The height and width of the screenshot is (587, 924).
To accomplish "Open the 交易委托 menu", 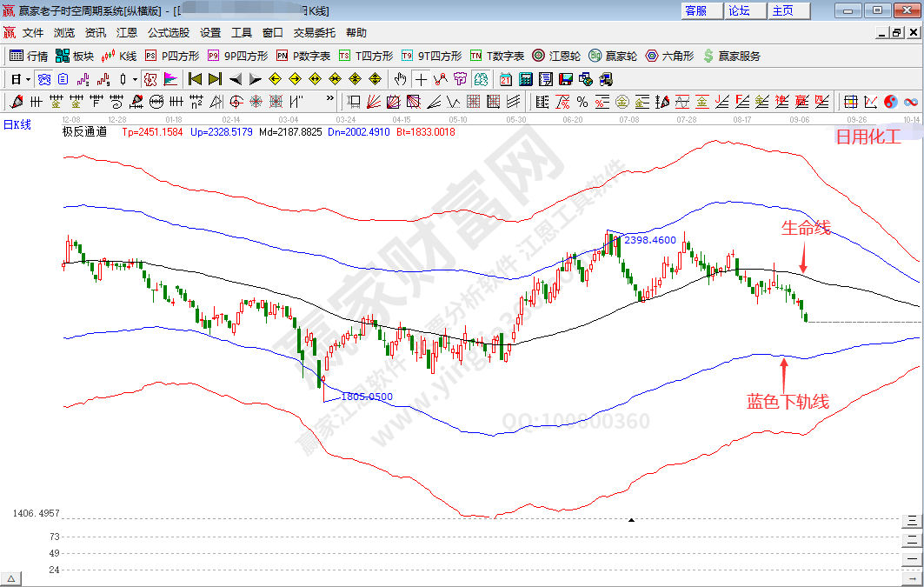I will (x=314, y=33).
